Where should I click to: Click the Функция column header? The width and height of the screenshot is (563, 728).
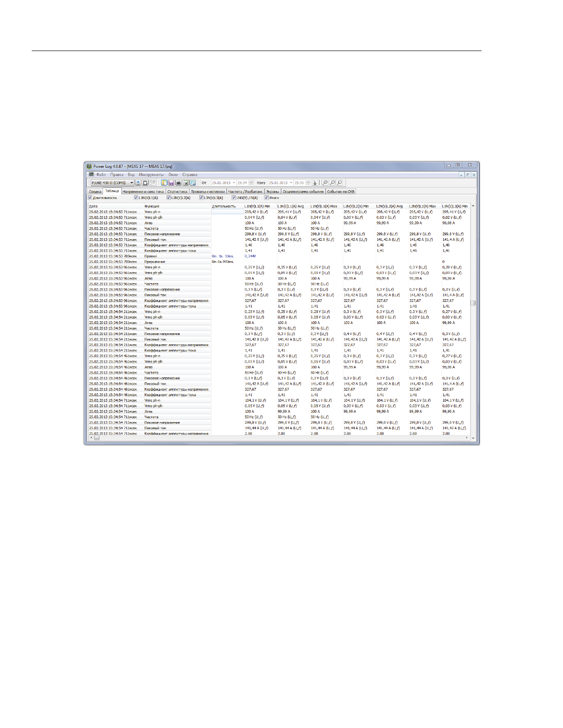(x=152, y=206)
